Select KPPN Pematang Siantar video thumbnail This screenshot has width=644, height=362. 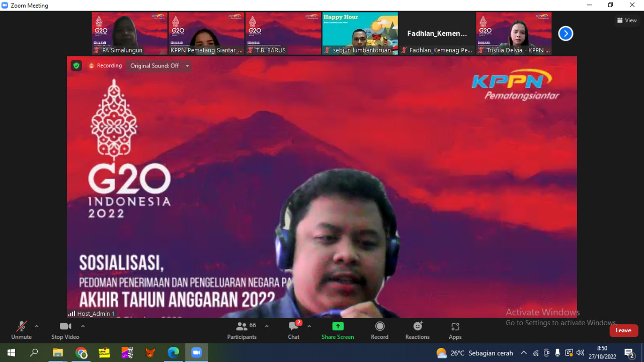pos(207,34)
